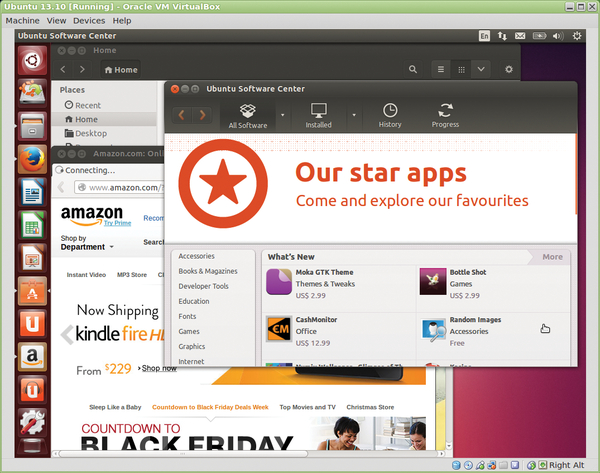Switch Files window to grid view
Viewport: 600px width, 473px height.
pyautogui.click(x=461, y=70)
